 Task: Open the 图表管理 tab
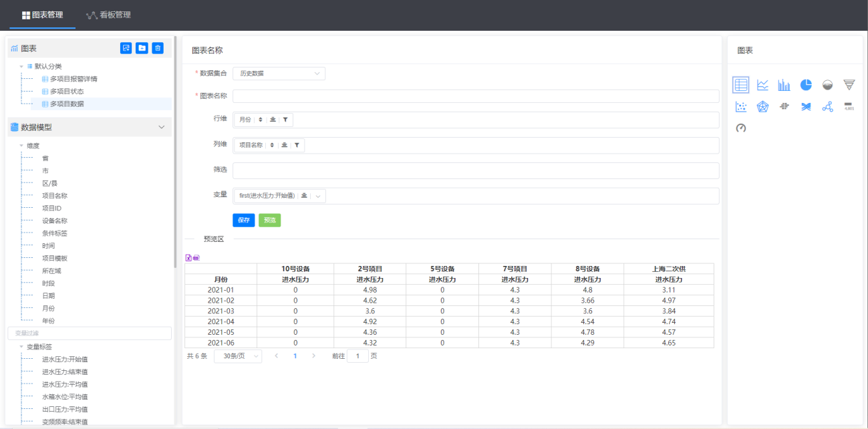42,15
